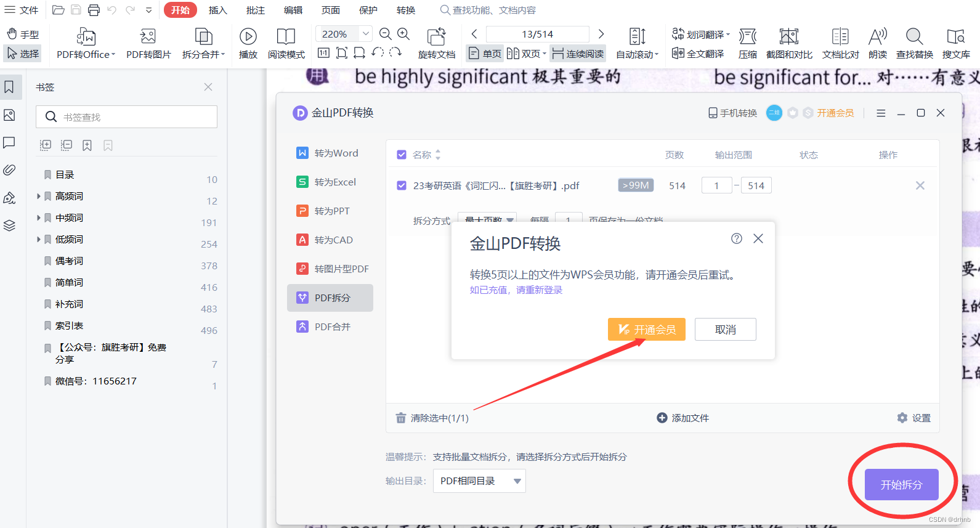Viewport: 980px width, 528px height.
Task: Click the page number input box
Action: click(x=537, y=34)
